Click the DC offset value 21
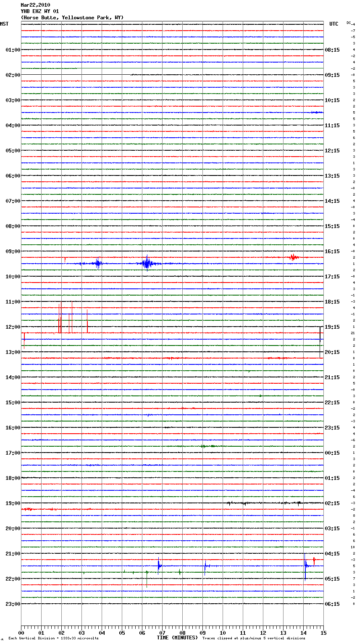The width and height of the screenshot is (357, 644). point(353,333)
